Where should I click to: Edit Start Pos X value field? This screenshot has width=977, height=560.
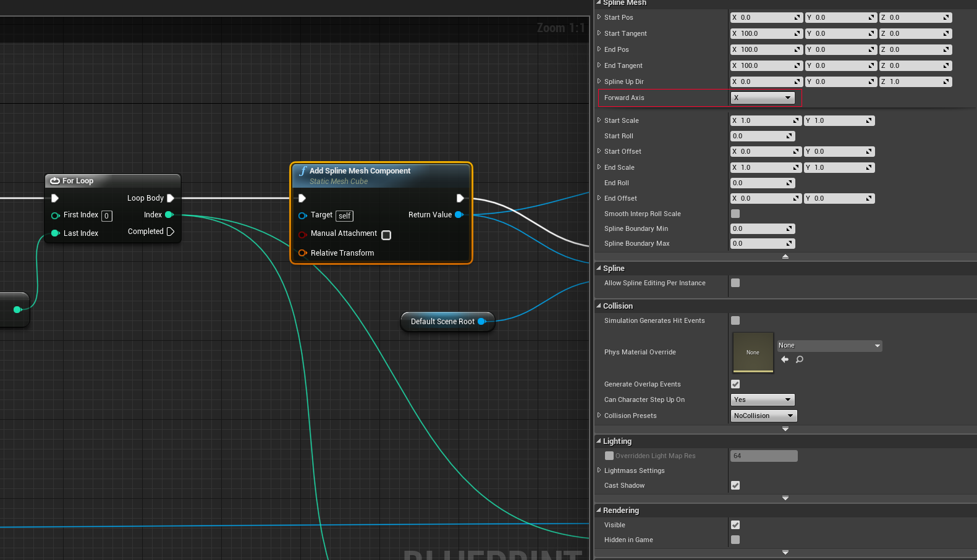click(766, 17)
